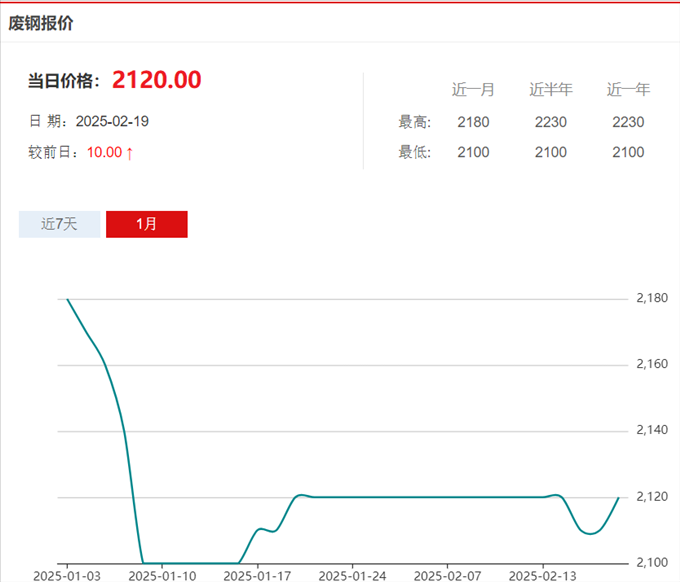Image resolution: width=680 pixels, height=582 pixels.
Task: Click y-axis label 2,120
Action: (652, 496)
